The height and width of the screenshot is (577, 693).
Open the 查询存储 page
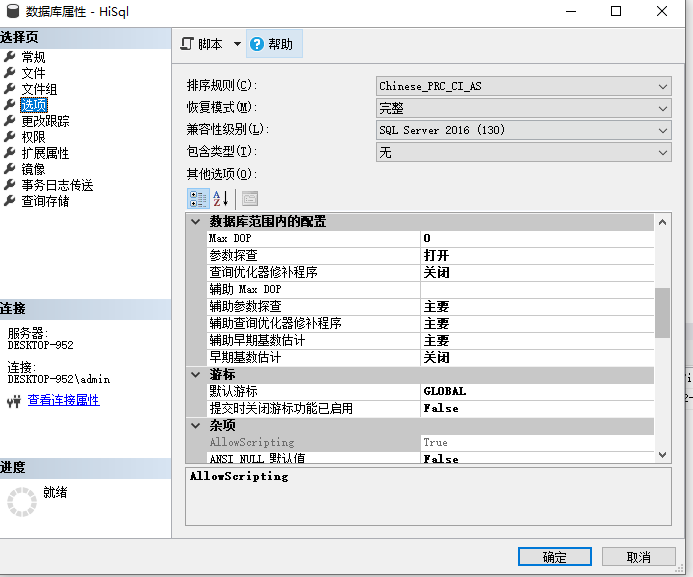pyautogui.click(x=45, y=201)
